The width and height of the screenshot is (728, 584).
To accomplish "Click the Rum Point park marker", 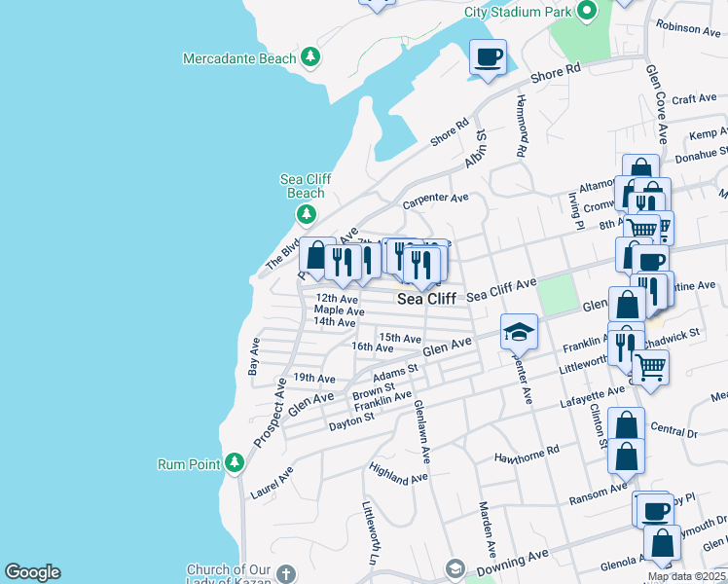I will (235, 463).
